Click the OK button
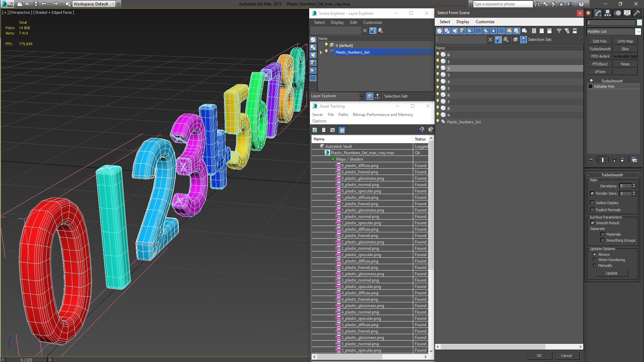Image resolution: width=644 pixels, height=362 pixels. (x=539, y=356)
